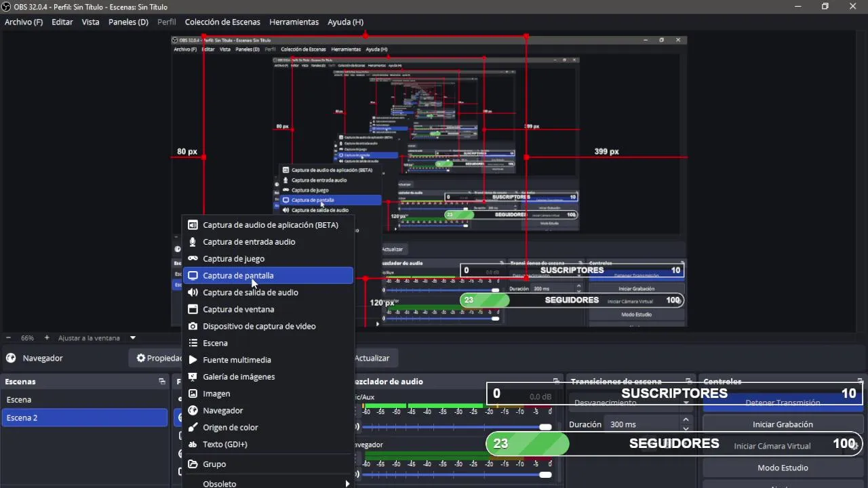
Task: Click the Duración 300 ms field
Action: click(643, 424)
